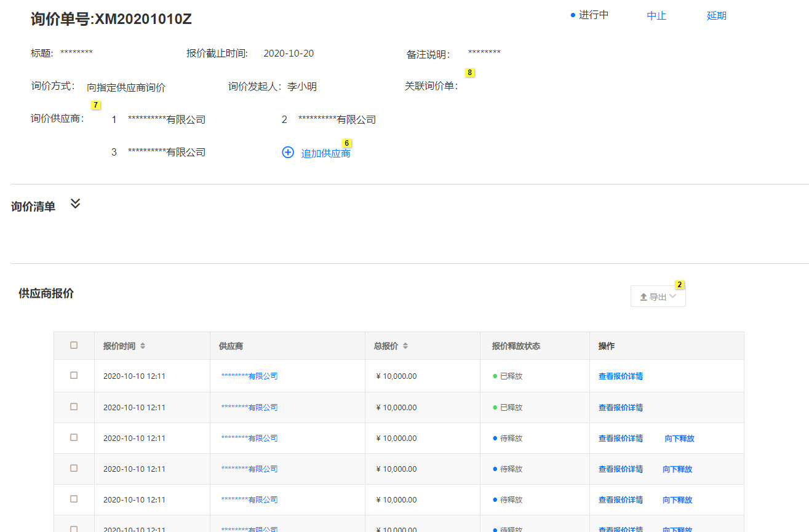The width and height of the screenshot is (809, 532).
Task: Check the third quote row's checkbox
Action: pos(74,437)
